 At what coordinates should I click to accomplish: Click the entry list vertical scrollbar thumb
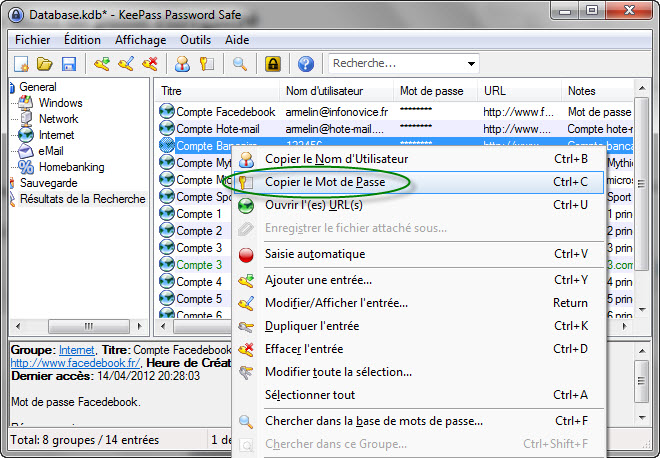(x=641, y=184)
